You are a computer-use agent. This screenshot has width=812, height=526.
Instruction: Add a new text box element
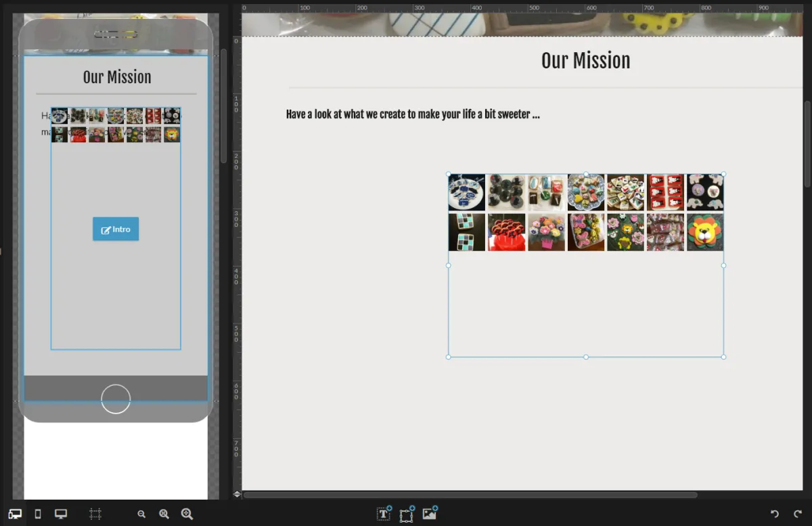(384, 513)
